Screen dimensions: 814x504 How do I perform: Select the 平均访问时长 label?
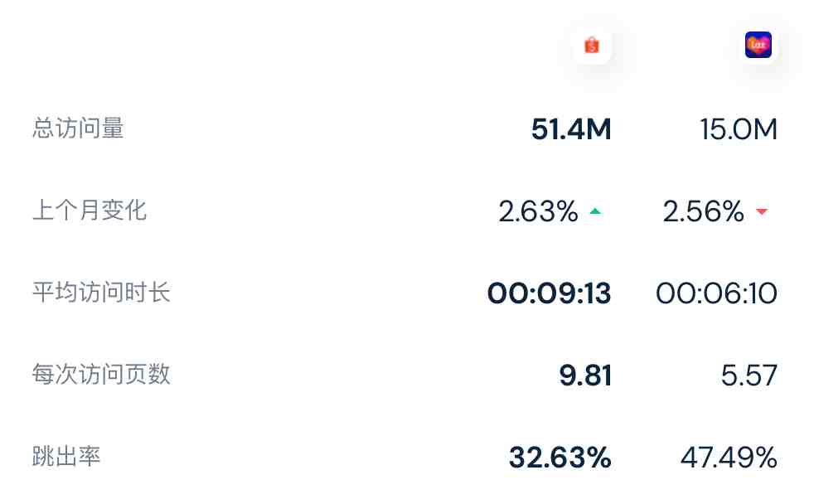(x=101, y=293)
